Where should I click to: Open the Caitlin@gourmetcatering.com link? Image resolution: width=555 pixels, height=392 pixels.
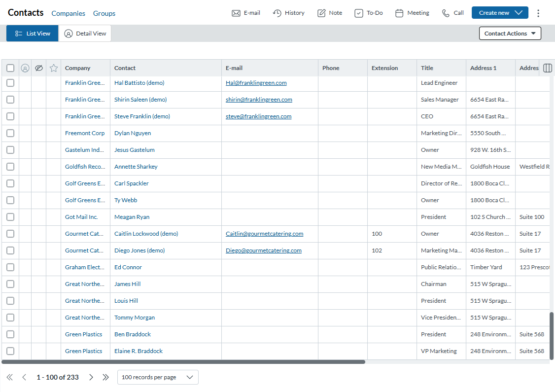click(264, 234)
